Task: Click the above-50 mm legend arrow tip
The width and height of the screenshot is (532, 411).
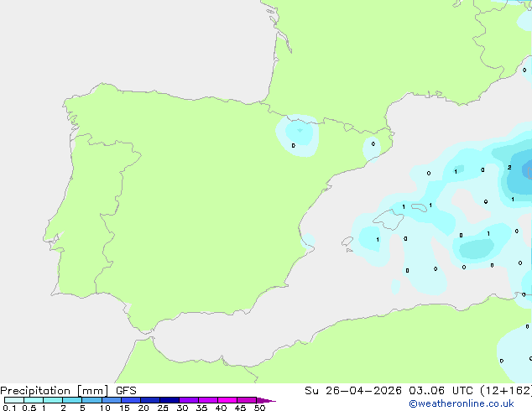Action: pos(266,400)
